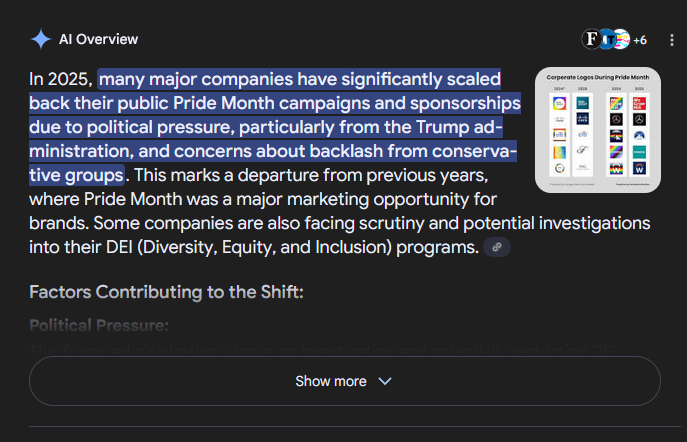Click the colorful striped source favicon
The image size is (687, 442).
point(622,39)
